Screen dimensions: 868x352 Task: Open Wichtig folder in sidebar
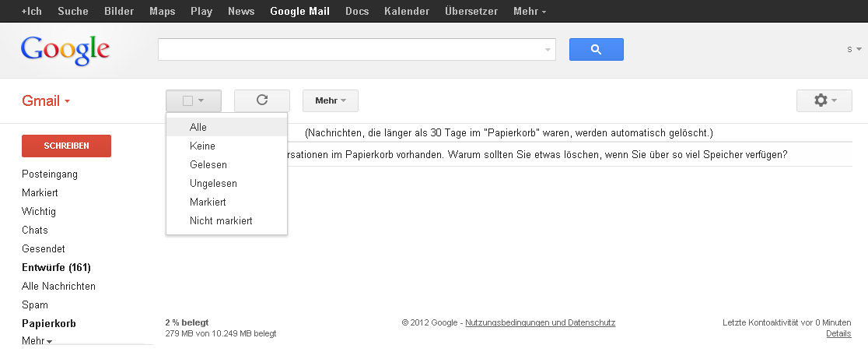click(x=39, y=211)
